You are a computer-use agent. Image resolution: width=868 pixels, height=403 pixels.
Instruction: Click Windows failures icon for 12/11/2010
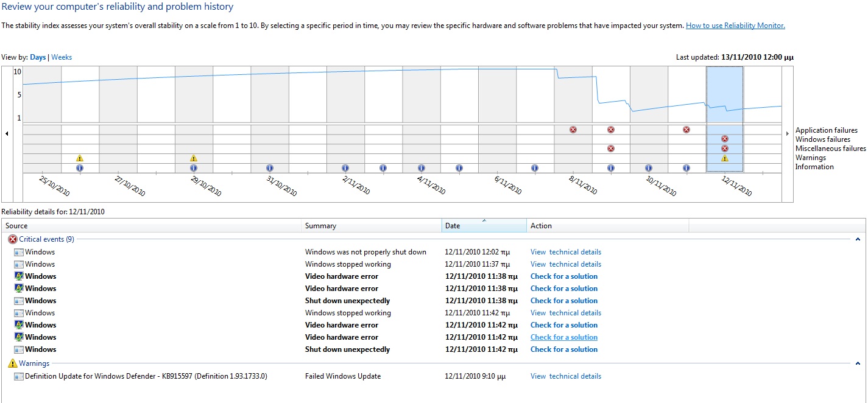click(x=725, y=139)
